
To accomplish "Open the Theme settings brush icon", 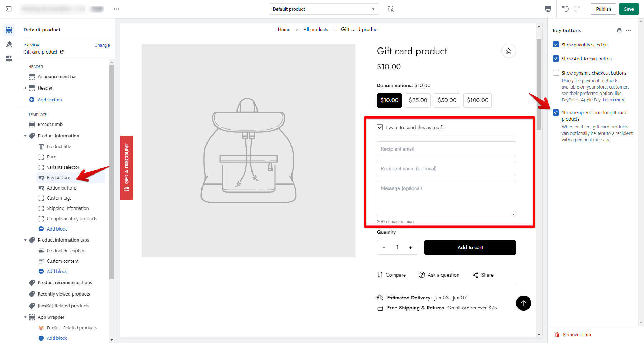I will 9,44.
